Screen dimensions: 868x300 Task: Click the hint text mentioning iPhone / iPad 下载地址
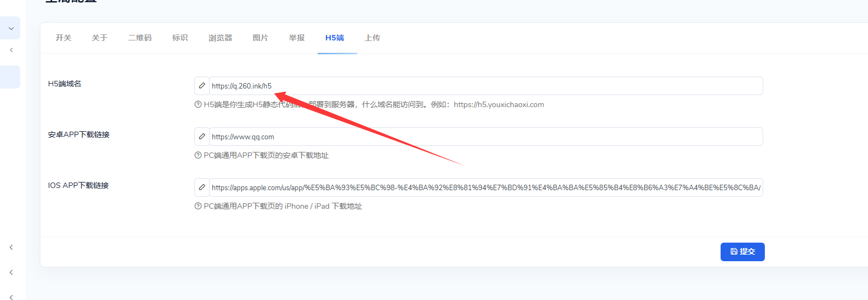click(x=283, y=206)
